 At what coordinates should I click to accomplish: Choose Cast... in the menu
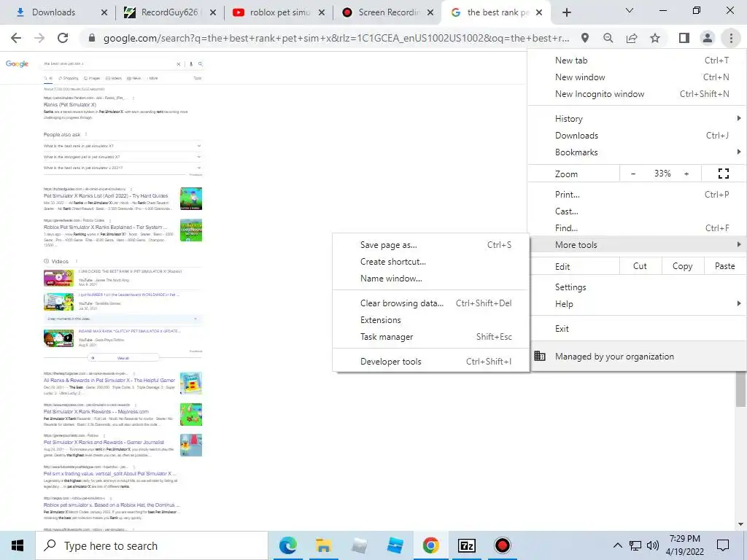click(637, 211)
